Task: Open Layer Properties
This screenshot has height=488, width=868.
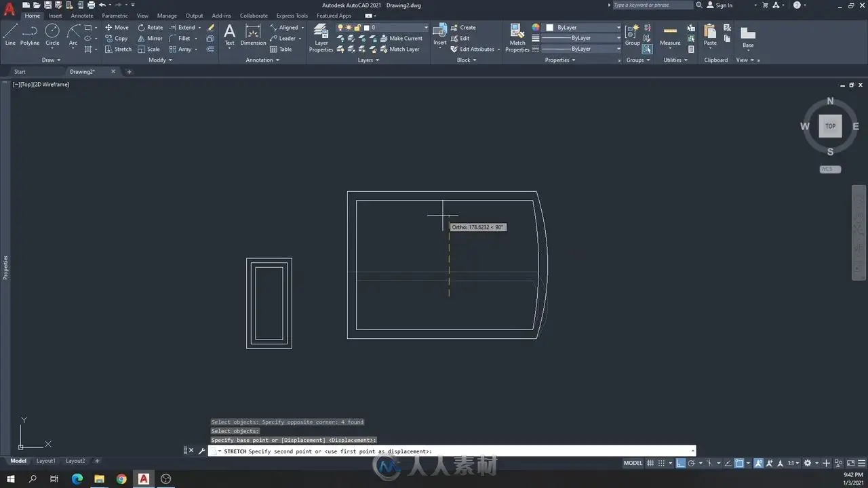Action: (321, 38)
